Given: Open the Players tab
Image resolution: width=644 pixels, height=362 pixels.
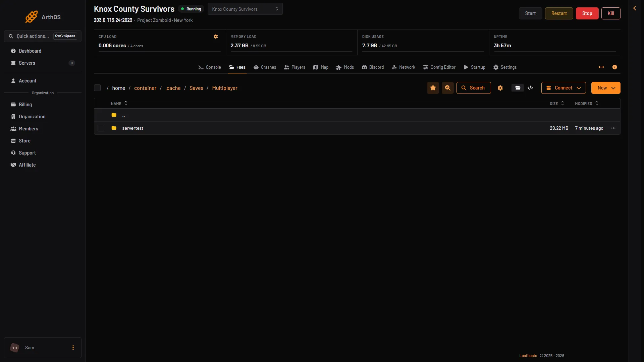Looking at the screenshot, I should coord(295,67).
